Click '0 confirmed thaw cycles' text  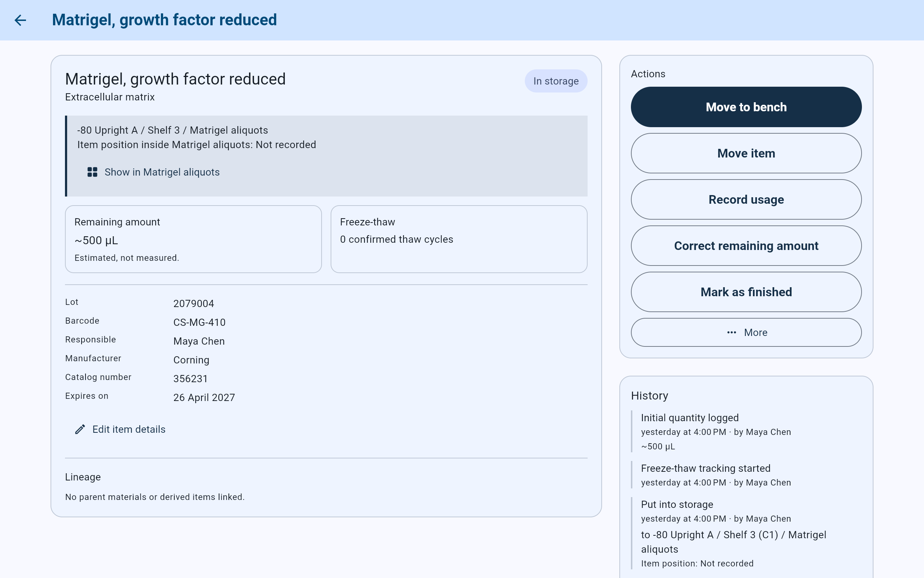click(397, 239)
